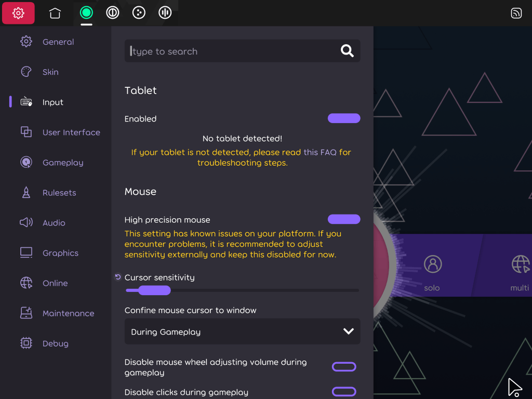The image size is (532, 399).
Task: Click the red settings cog icon
Action: [x=18, y=12]
